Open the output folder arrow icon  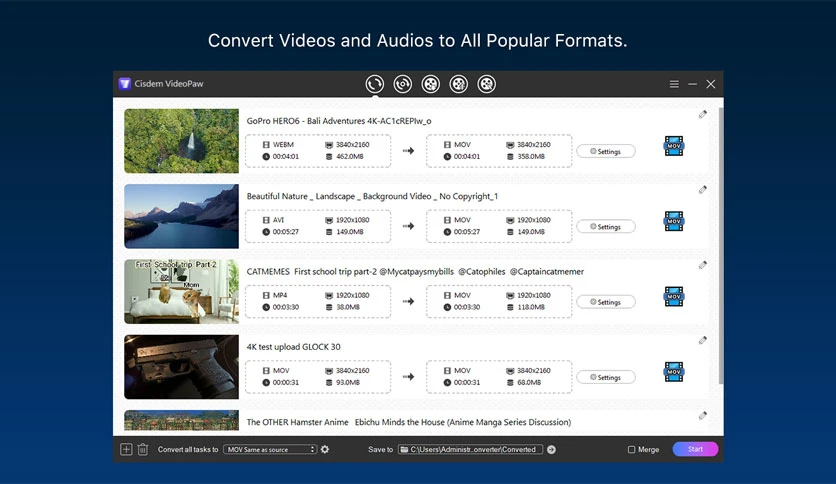(551, 449)
